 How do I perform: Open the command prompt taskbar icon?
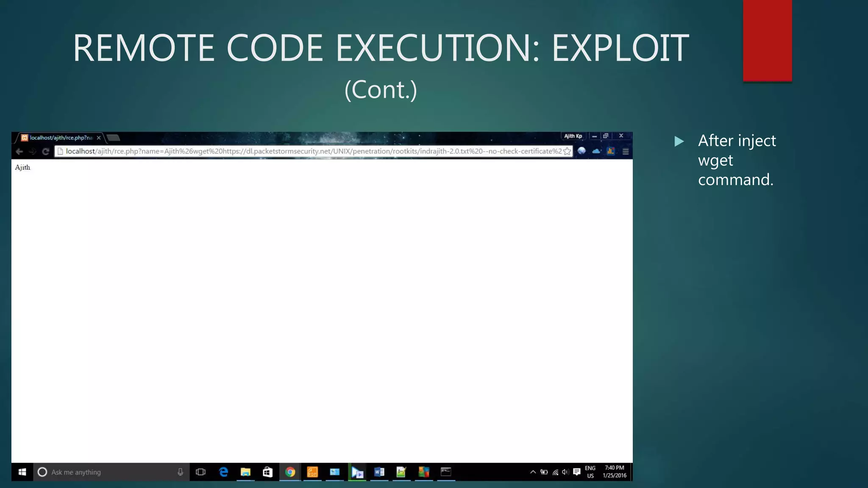446,472
